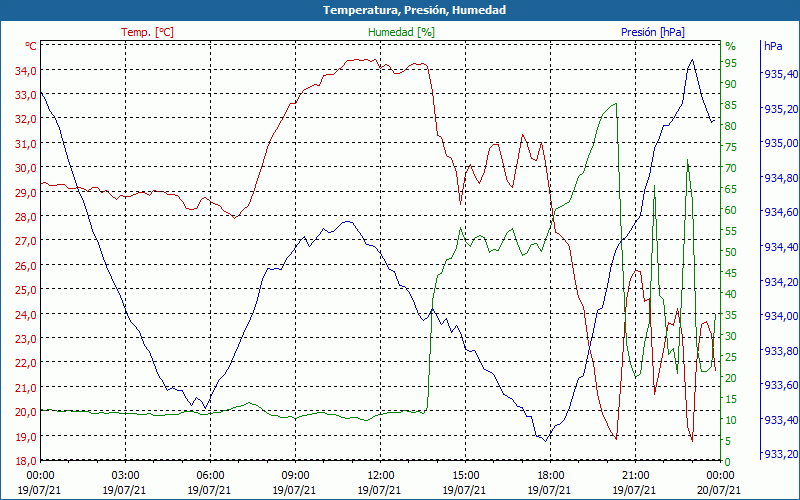Click the "03:00" time axis label

125,475
